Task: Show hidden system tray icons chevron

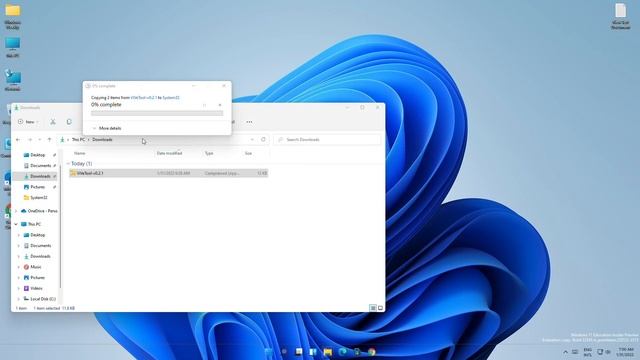Action: [565, 352]
